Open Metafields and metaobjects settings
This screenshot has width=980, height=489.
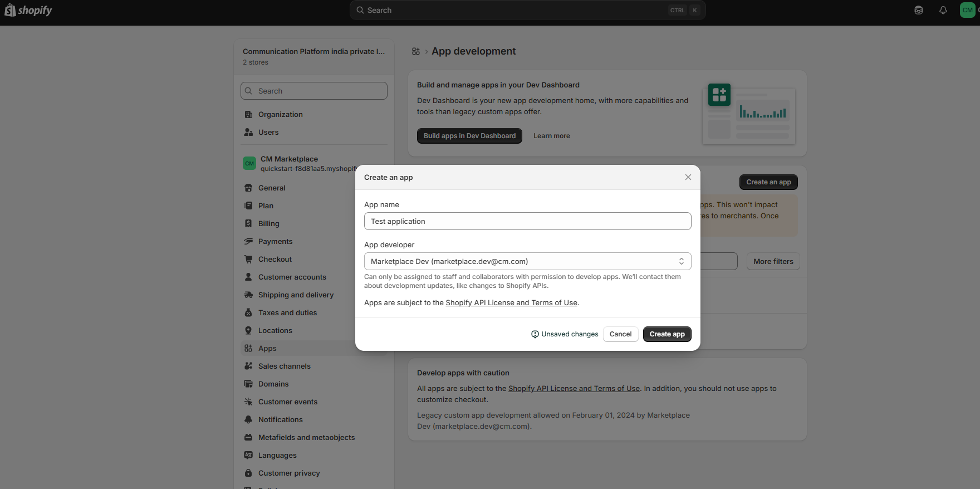314,437
